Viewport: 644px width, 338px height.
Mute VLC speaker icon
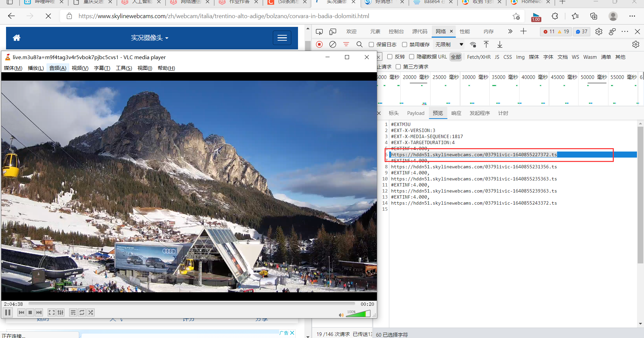(341, 315)
